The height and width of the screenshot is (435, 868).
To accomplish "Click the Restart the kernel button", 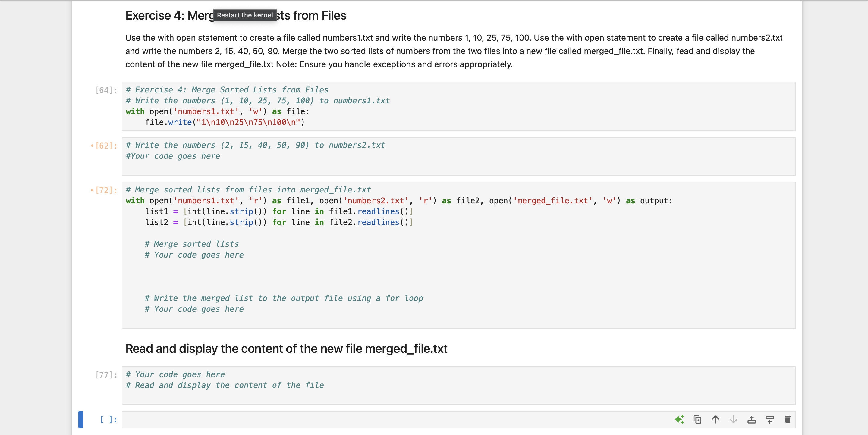I will [x=244, y=15].
